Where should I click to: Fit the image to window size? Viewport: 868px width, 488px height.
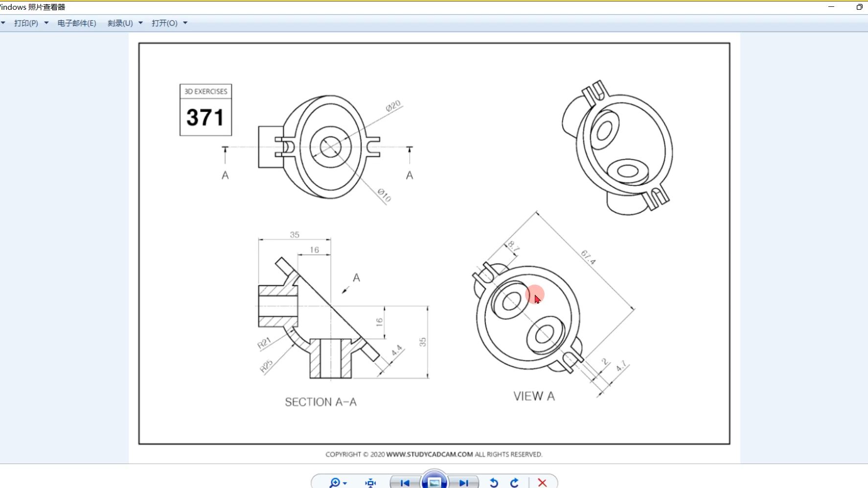tap(370, 483)
